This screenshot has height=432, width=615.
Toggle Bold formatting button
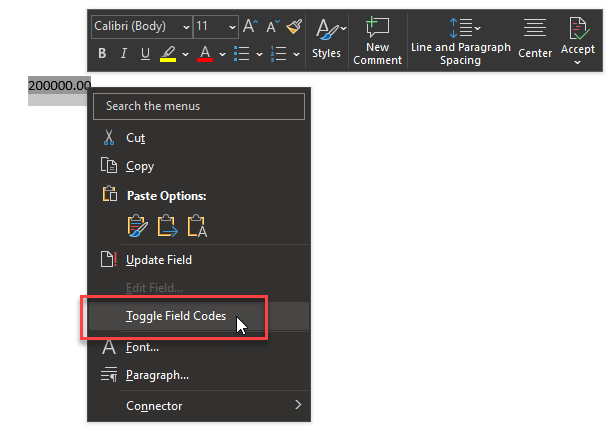point(102,53)
